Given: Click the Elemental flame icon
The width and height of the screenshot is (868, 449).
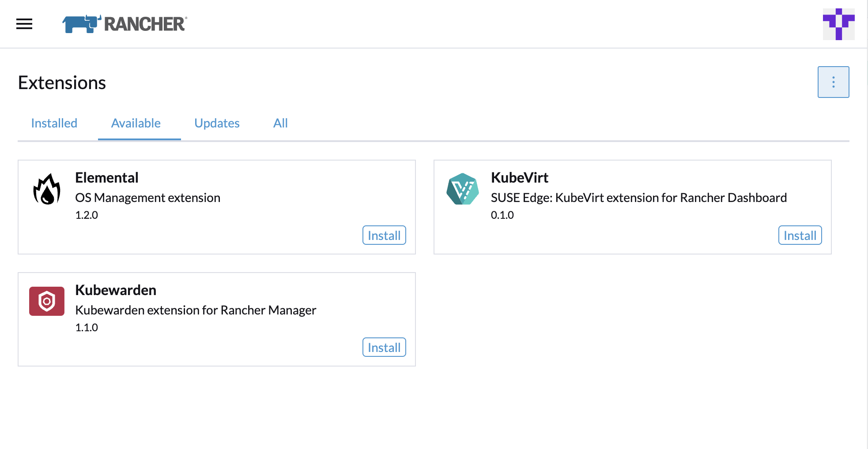Looking at the screenshot, I should pos(47,189).
